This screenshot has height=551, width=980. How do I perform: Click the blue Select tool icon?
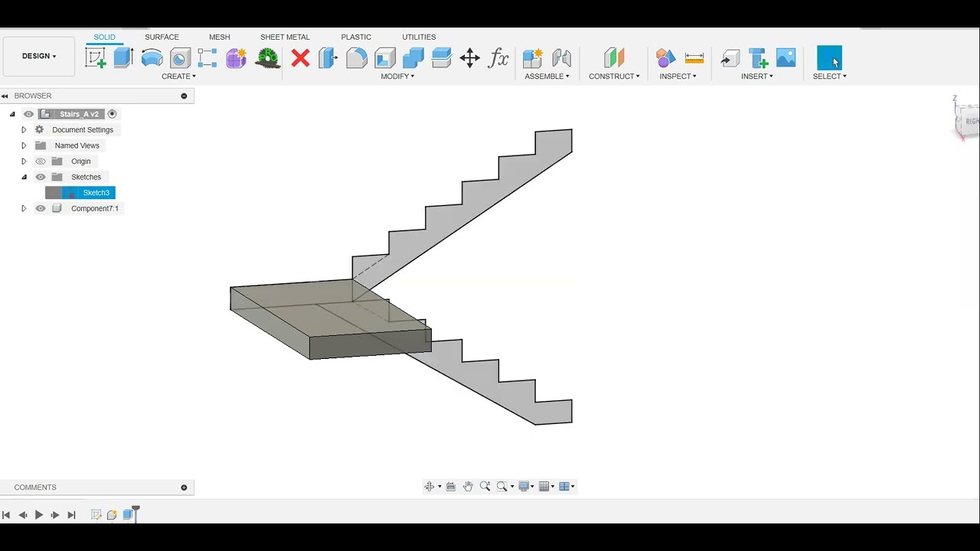tap(829, 58)
